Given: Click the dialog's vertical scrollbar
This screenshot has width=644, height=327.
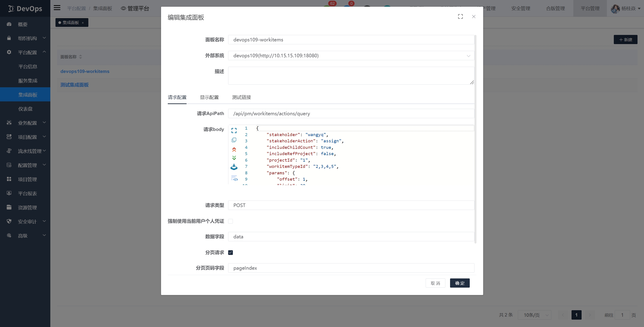Looking at the screenshot, I should [x=475, y=139].
